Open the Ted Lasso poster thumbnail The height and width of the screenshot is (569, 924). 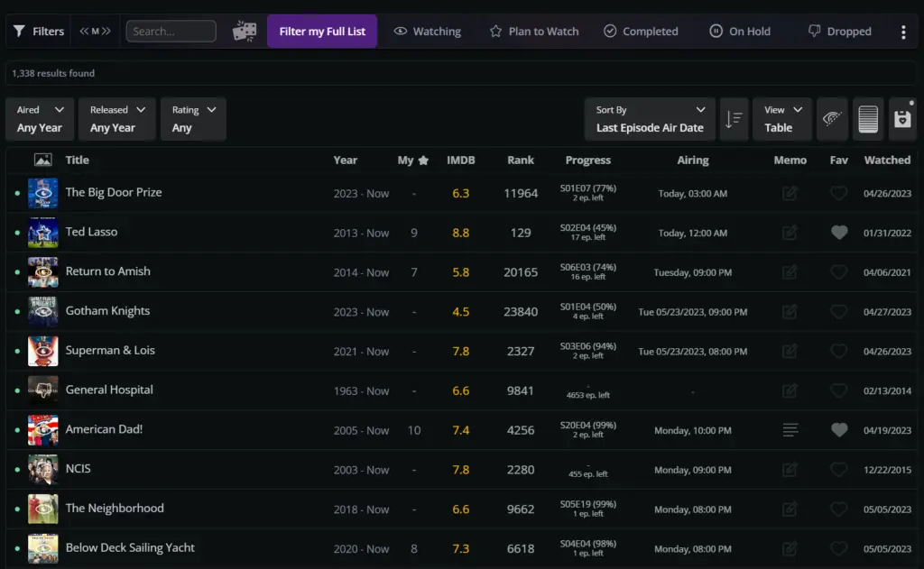pyautogui.click(x=43, y=233)
